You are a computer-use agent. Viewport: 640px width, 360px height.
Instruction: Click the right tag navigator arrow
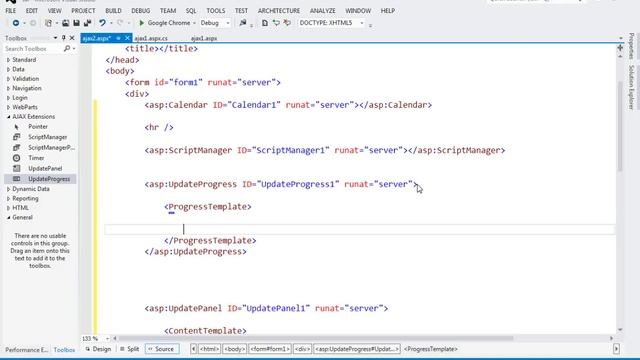(616, 349)
